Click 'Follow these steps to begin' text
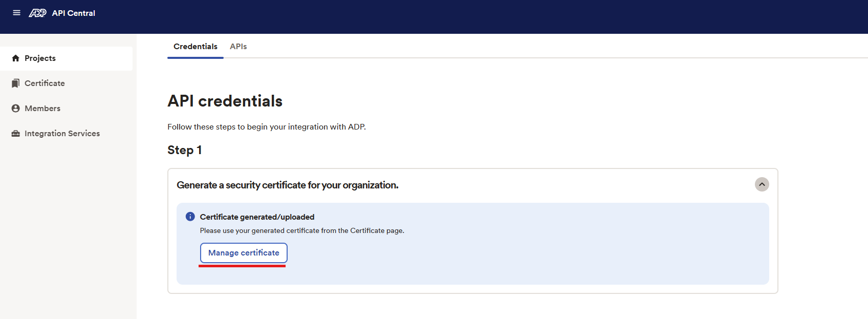The height and width of the screenshot is (319, 868). [x=267, y=127]
